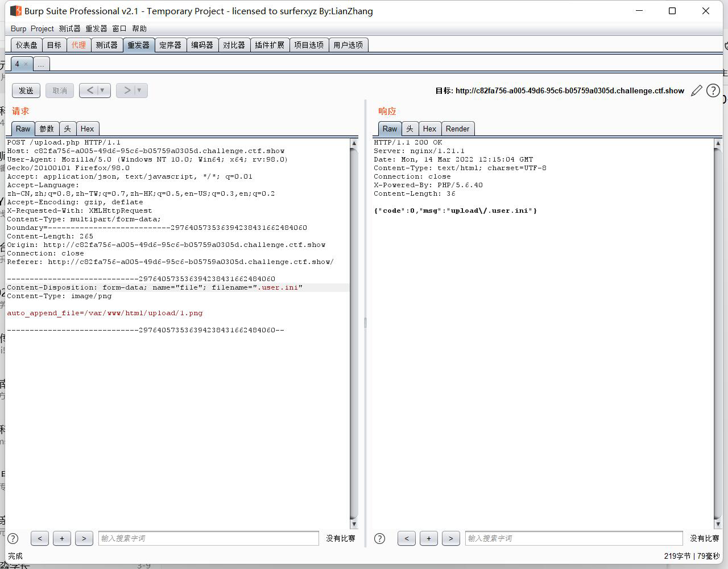Click response pane scroll down arrow
Viewport: 728px width, 569px height.
coord(718,524)
